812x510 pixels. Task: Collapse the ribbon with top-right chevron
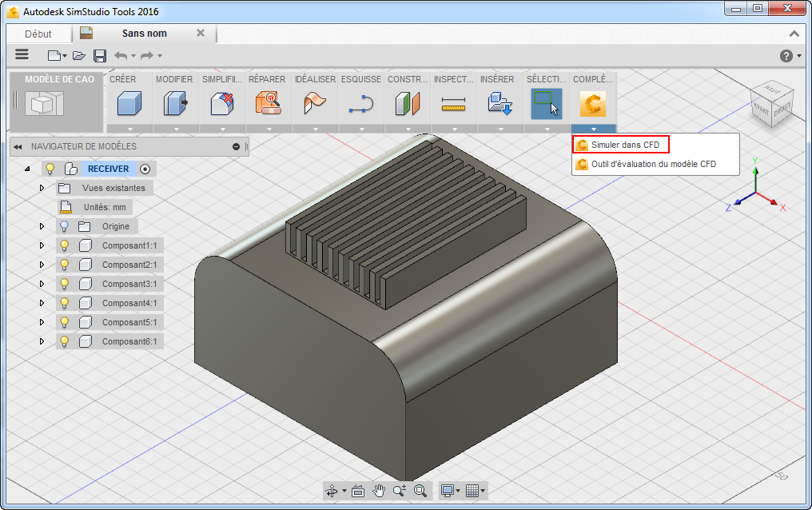[794, 34]
